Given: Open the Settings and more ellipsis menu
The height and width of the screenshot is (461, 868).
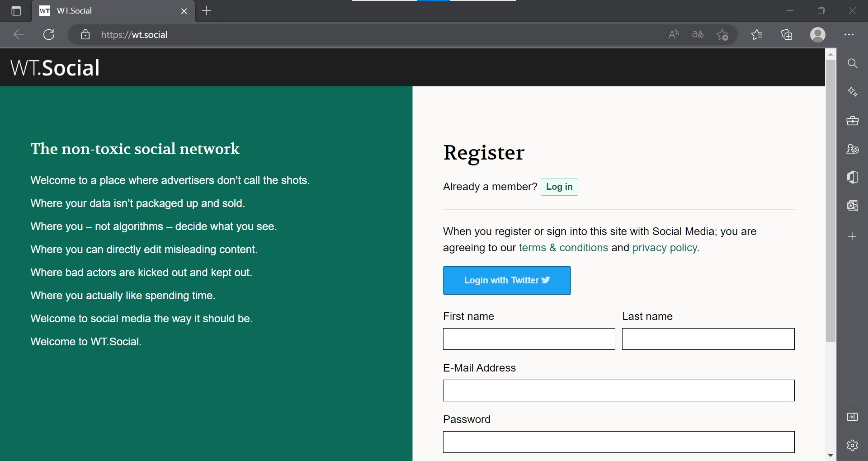Looking at the screenshot, I should [x=849, y=34].
